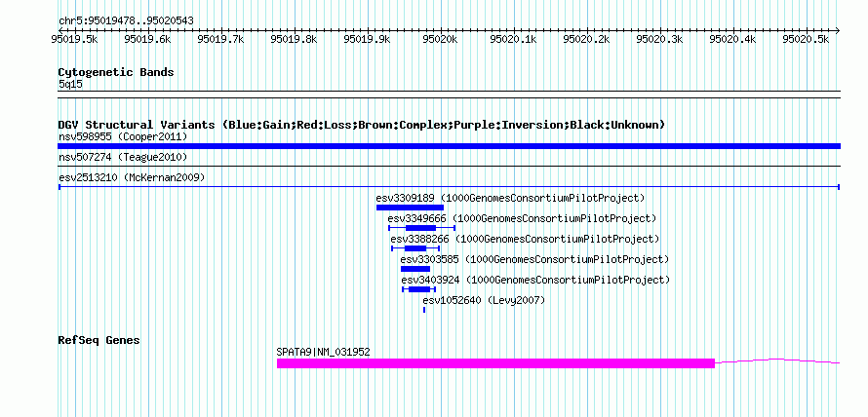Viewport: 868px width, 417px height.
Task: Click the RefSeq Genes track heading
Action: 99,340
